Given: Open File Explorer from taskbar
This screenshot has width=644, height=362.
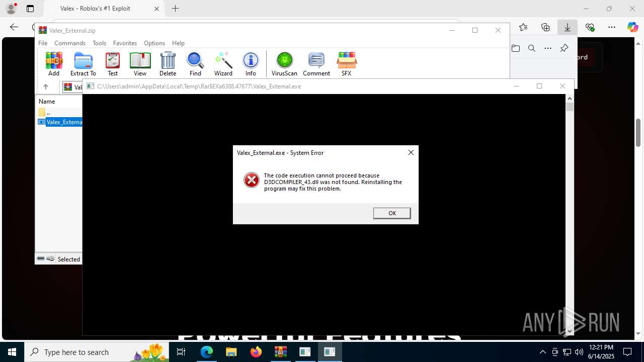Looking at the screenshot, I should point(231,352).
